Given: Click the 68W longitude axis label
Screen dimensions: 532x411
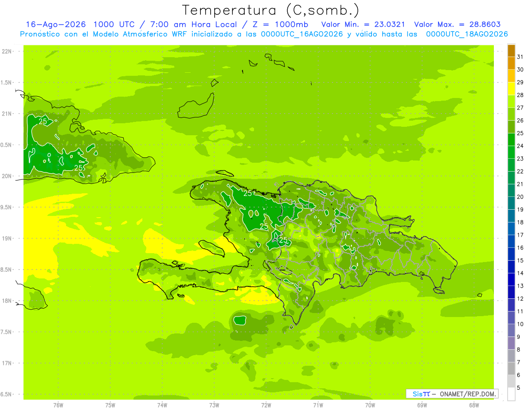Looking at the screenshot, I should coord(473,405).
